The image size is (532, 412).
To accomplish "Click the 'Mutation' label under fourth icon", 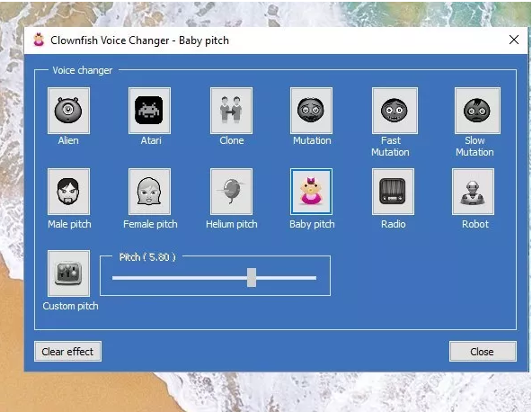I will (x=312, y=140).
